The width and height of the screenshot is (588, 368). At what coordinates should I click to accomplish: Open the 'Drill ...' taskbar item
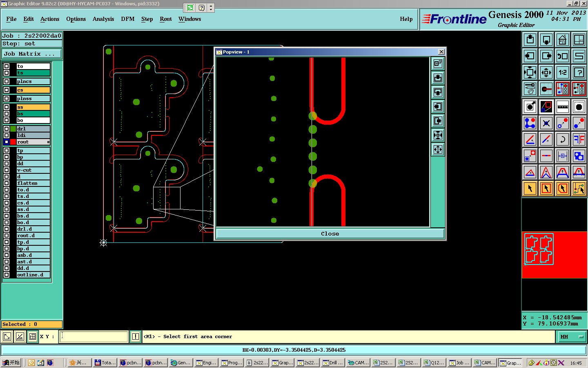[x=333, y=363]
